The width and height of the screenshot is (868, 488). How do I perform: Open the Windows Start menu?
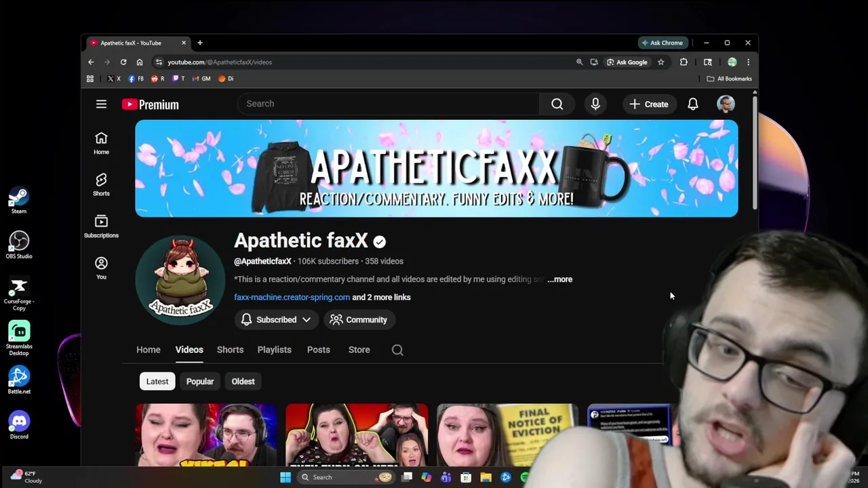click(x=285, y=477)
